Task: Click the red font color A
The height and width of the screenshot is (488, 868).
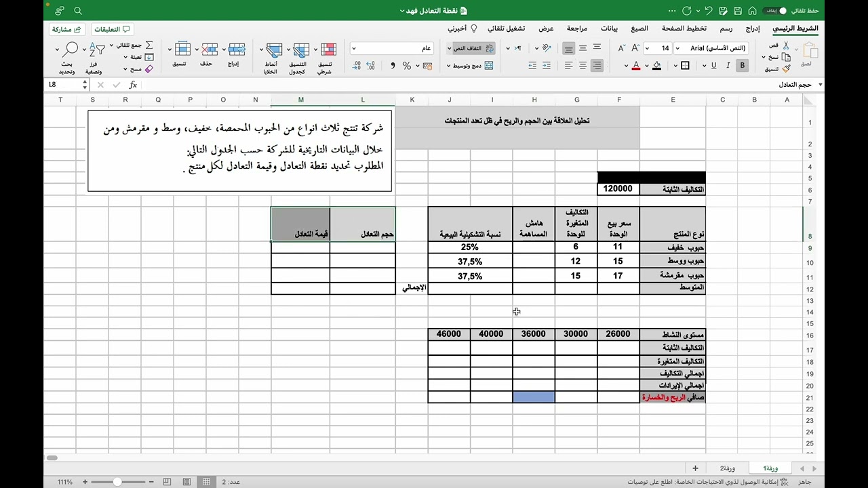Action: tap(636, 66)
